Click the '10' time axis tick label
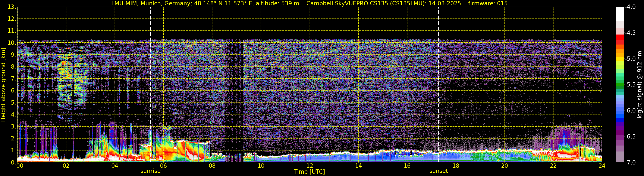 (x=261, y=166)
